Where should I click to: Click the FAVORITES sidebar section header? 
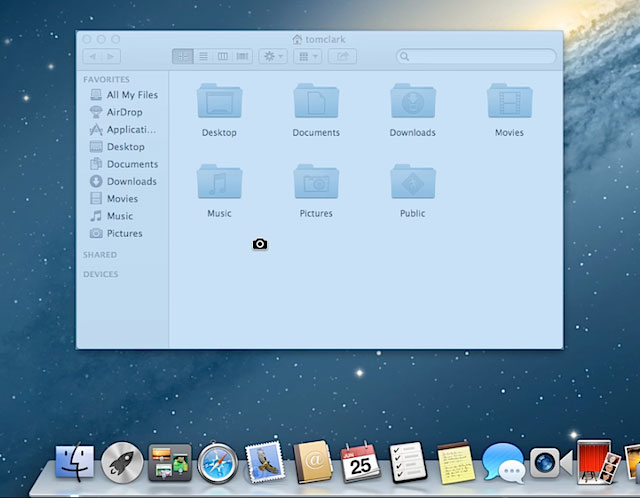tap(107, 79)
